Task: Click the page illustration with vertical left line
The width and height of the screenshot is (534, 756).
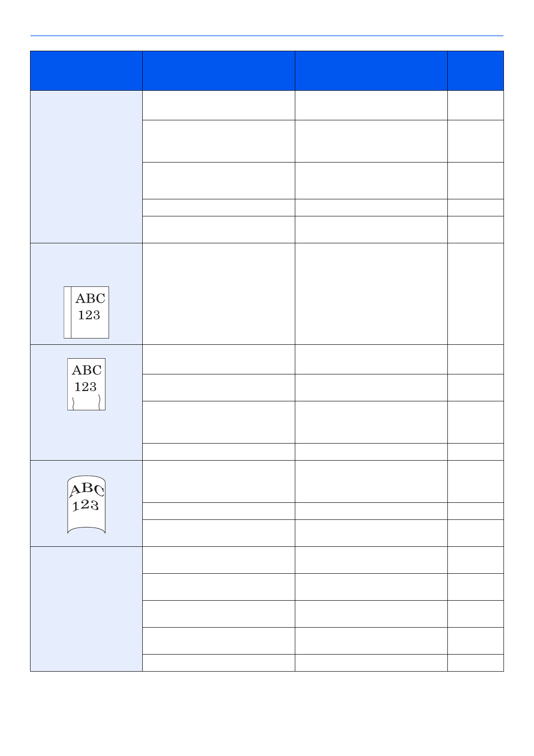Action: (x=86, y=312)
